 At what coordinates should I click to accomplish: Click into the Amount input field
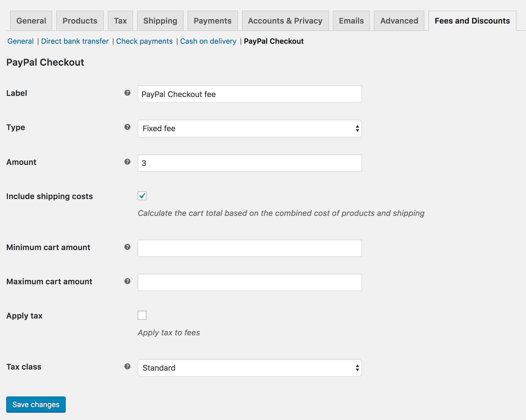pyautogui.click(x=250, y=163)
